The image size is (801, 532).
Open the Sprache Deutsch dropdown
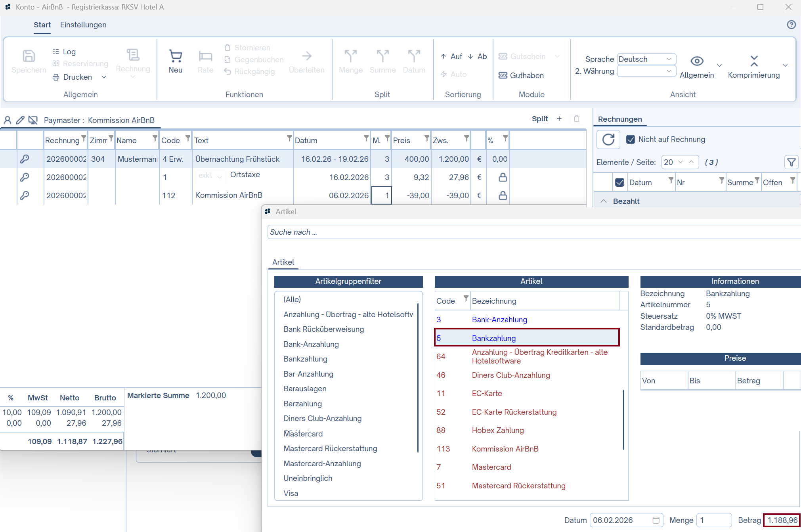coord(646,59)
